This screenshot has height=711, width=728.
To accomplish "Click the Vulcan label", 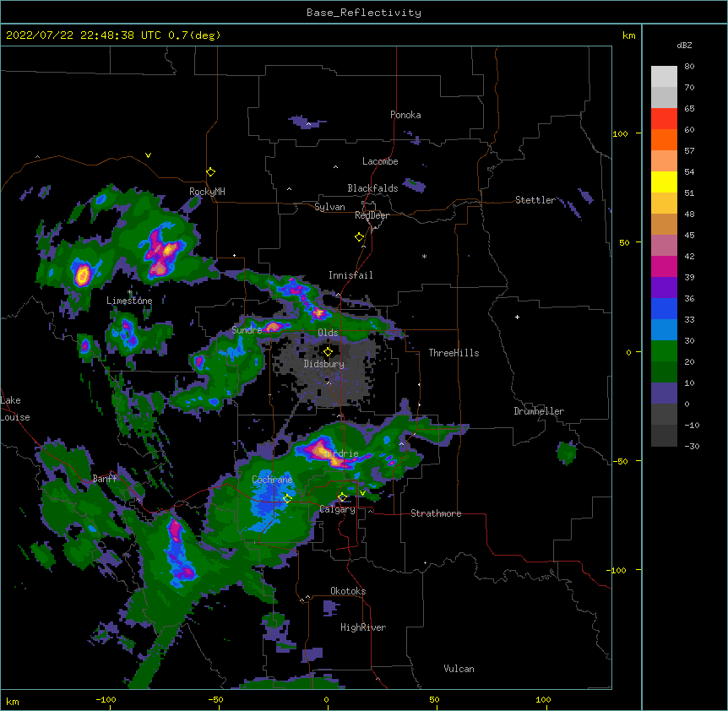I will pyautogui.click(x=459, y=669).
